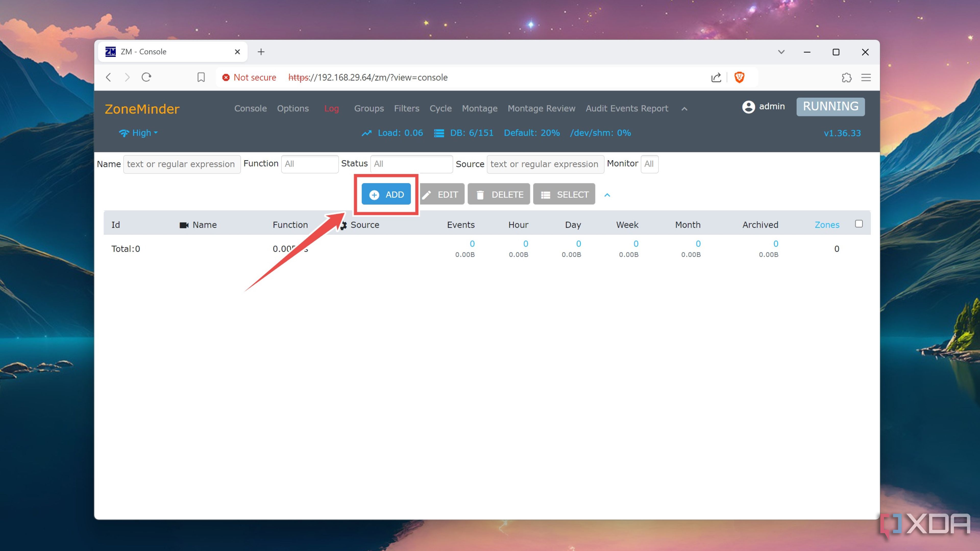Click the address bar URL
Viewport: 980px width, 551px height.
point(368,78)
